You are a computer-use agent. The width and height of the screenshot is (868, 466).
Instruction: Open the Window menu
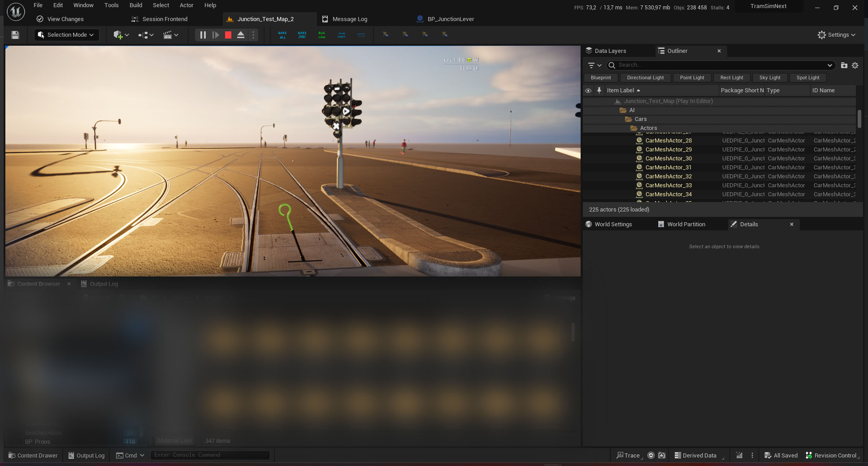click(x=83, y=5)
